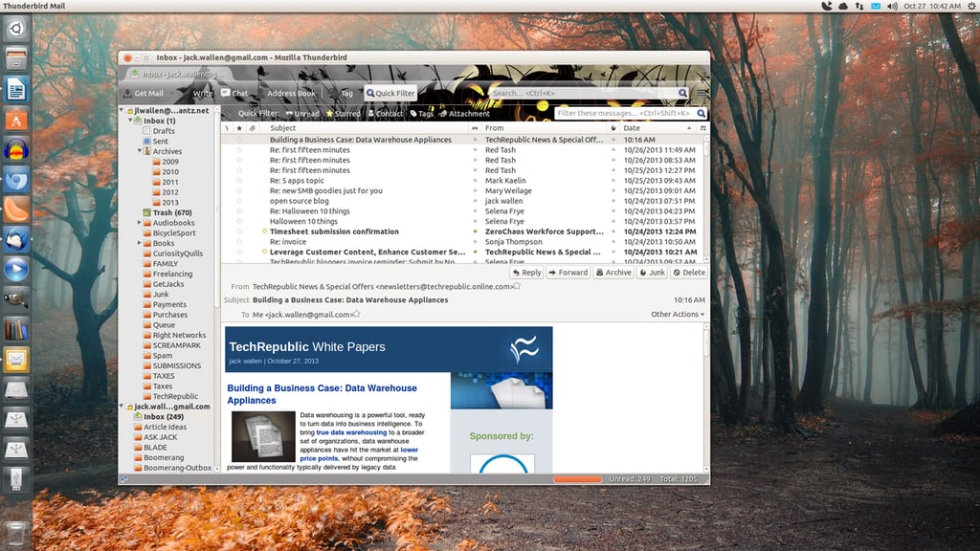
Task: Click the thread column header icon
Action: [x=227, y=128]
